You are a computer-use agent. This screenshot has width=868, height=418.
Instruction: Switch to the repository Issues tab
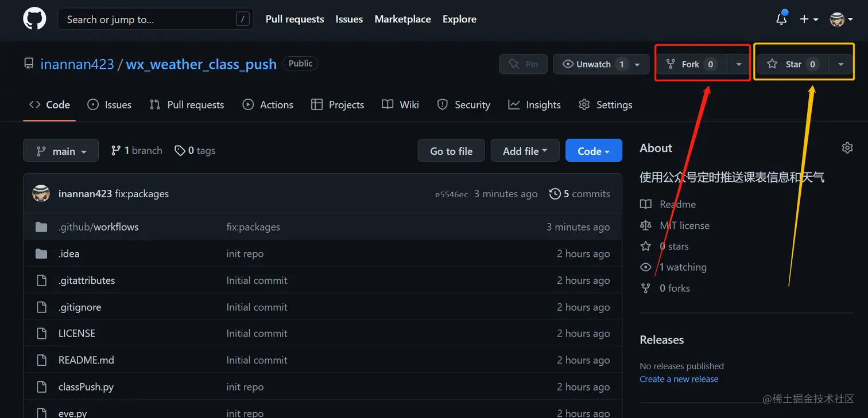coord(109,104)
